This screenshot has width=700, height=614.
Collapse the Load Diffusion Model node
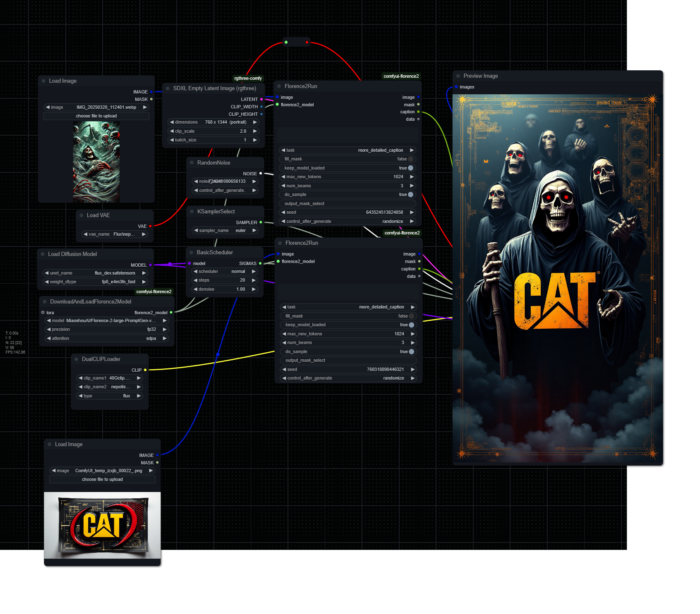43,254
